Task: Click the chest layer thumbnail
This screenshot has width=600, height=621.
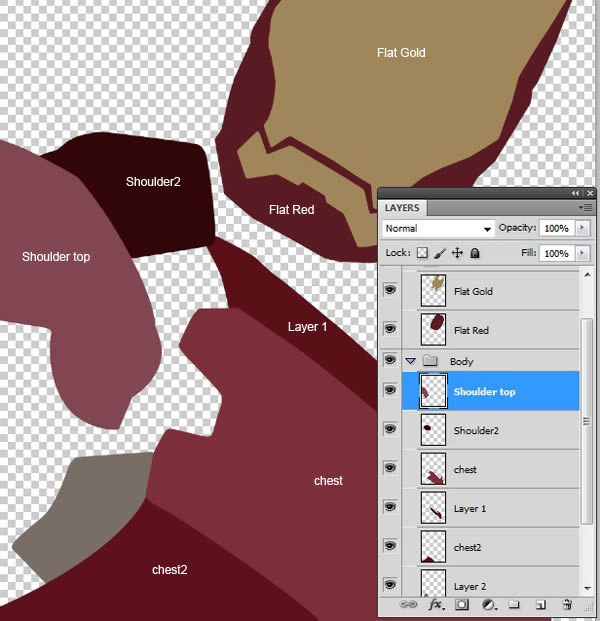Action: point(433,469)
